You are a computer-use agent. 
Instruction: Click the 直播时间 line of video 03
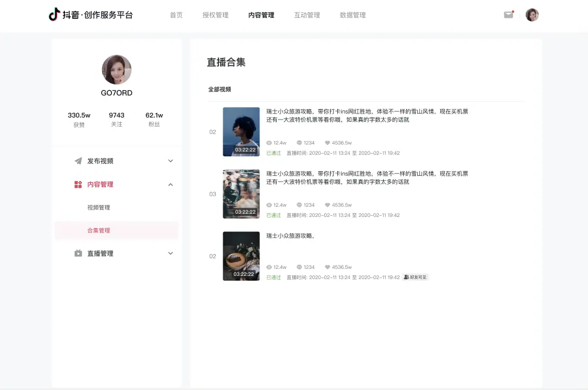[343, 215]
